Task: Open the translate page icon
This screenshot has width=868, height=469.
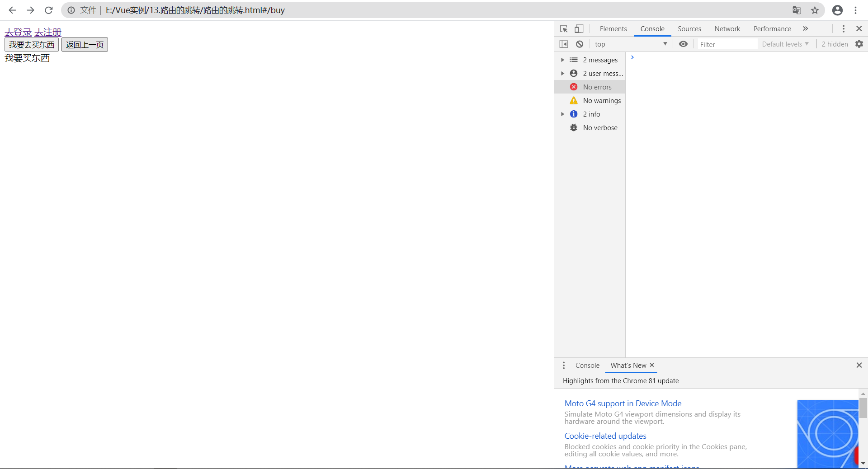Action: 797,10
